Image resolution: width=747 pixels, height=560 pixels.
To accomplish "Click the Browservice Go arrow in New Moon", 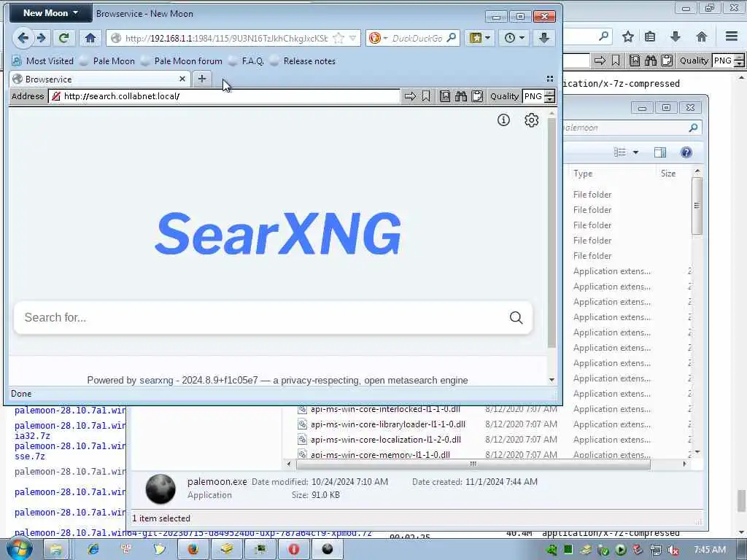I will (x=410, y=96).
